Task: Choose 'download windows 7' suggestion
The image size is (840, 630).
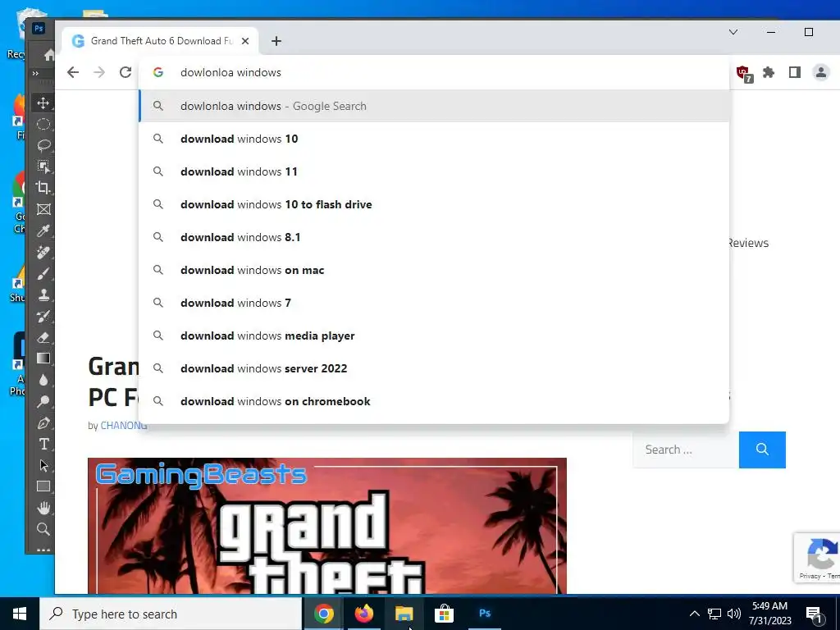Action: coord(435,303)
